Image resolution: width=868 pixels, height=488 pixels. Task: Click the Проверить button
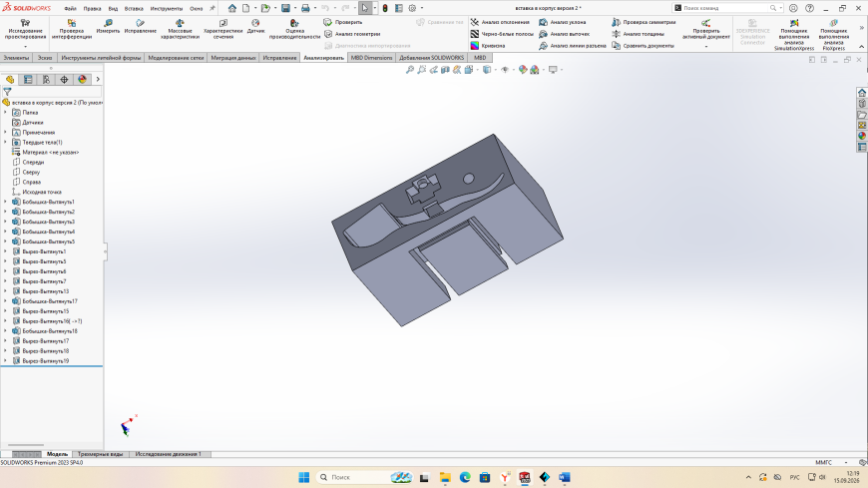343,22
